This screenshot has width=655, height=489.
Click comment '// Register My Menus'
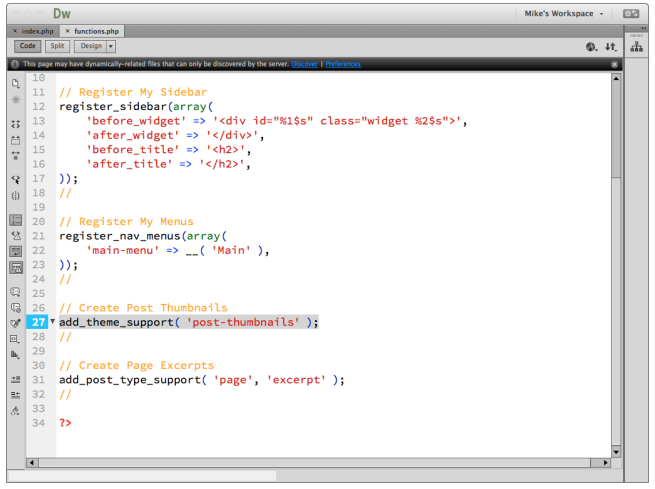tap(126, 221)
